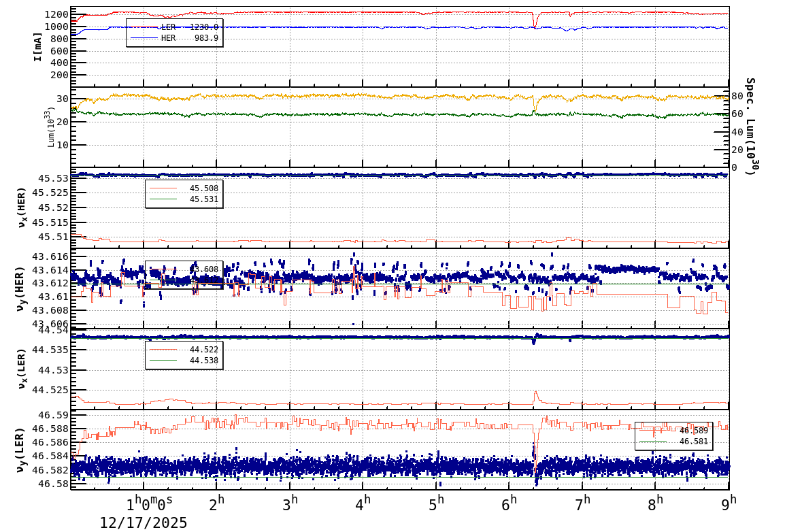This screenshot has width=785, height=532.
Task: Click the 9h time axis tick label
Action: (x=729, y=504)
